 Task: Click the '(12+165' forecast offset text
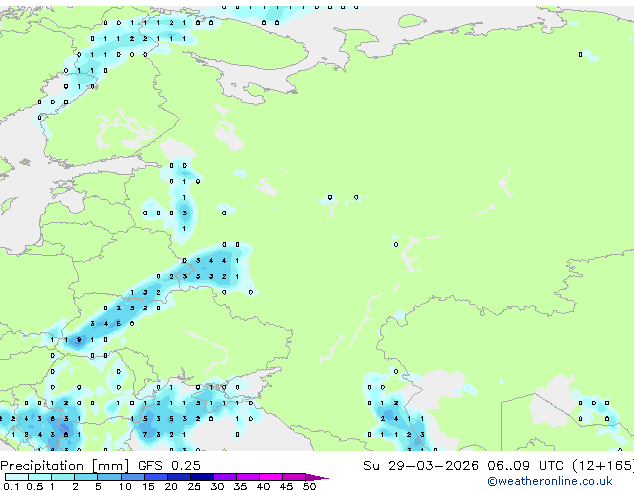click(x=602, y=466)
